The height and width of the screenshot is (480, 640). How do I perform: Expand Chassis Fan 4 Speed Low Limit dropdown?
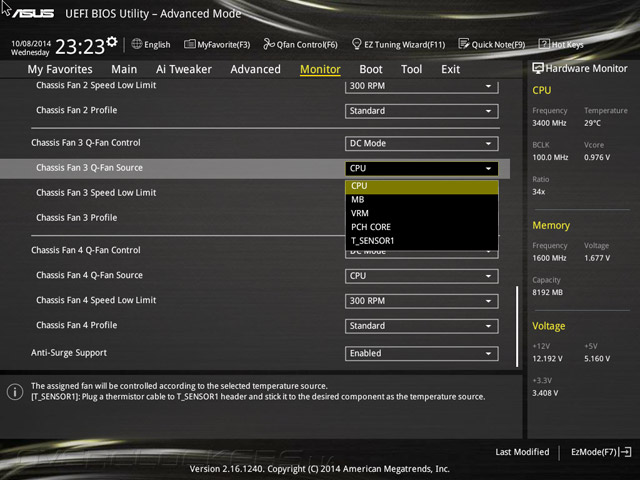(422, 301)
